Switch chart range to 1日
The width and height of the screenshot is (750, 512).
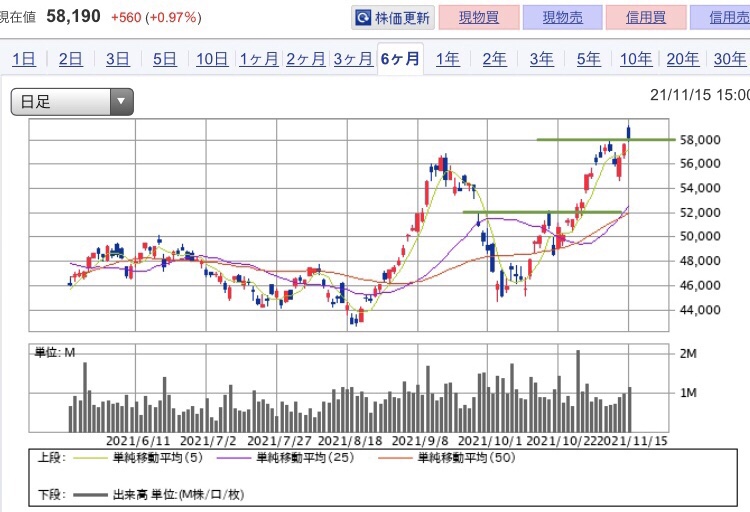(23, 59)
